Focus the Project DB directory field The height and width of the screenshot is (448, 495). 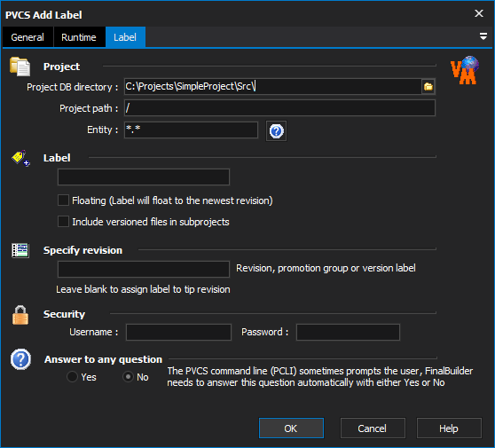(x=272, y=87)
